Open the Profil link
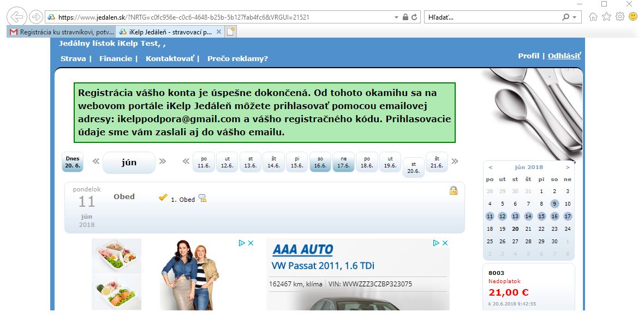This screenshot has height=330, width=644. [x=528, y=56]
